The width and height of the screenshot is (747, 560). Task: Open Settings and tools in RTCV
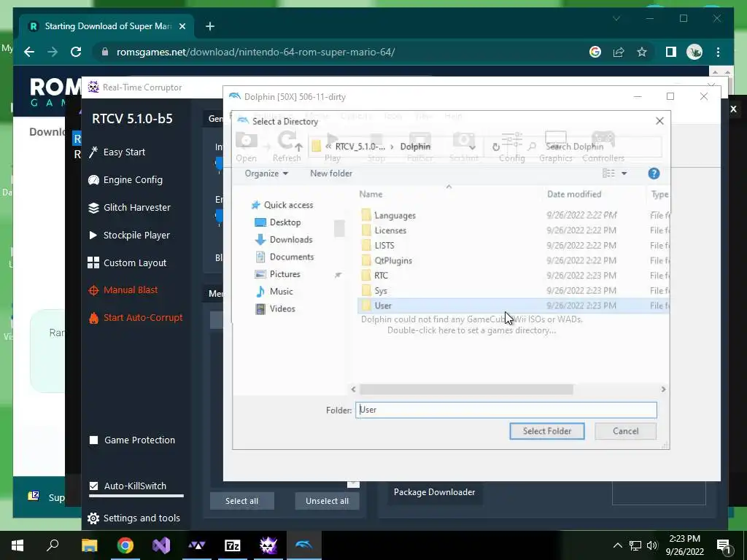134,518
